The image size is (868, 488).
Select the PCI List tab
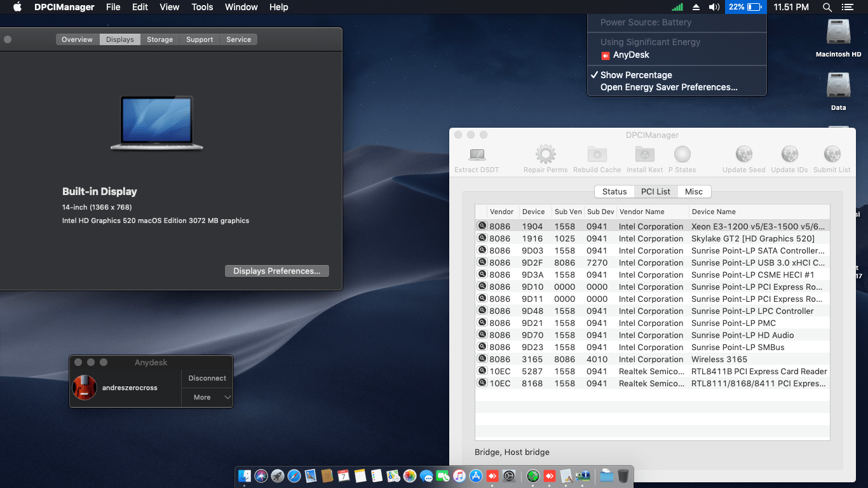(x=656, y=191)
